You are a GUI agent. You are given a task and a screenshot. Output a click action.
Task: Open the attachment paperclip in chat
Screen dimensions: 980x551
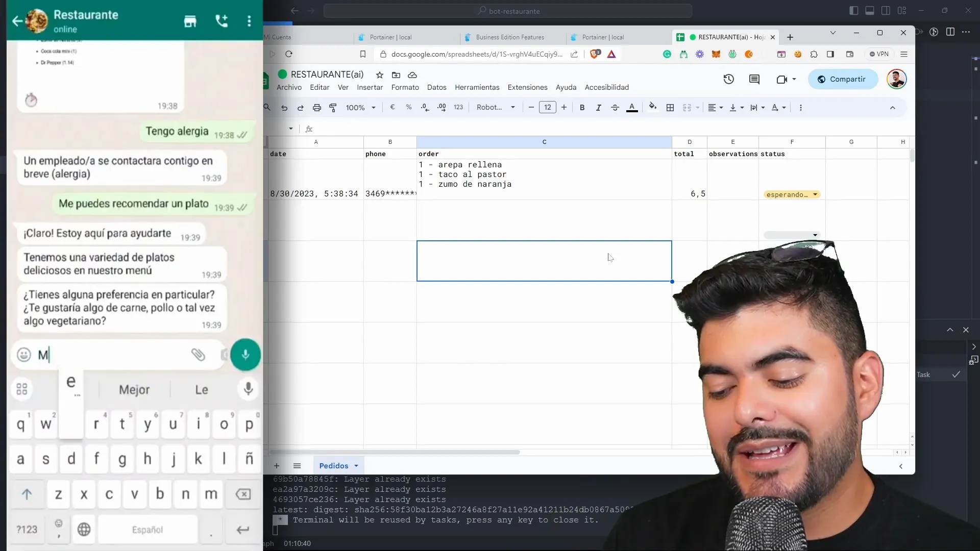(x=198, y=355)
